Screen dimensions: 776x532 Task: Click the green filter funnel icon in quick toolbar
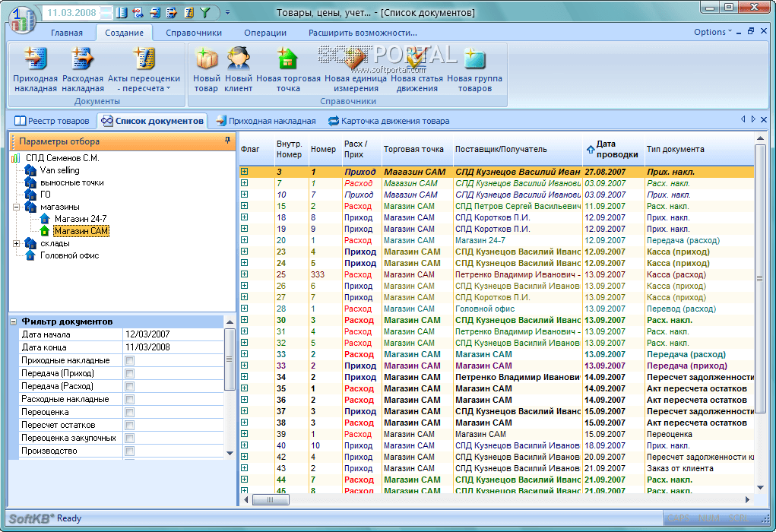(204, 13)
